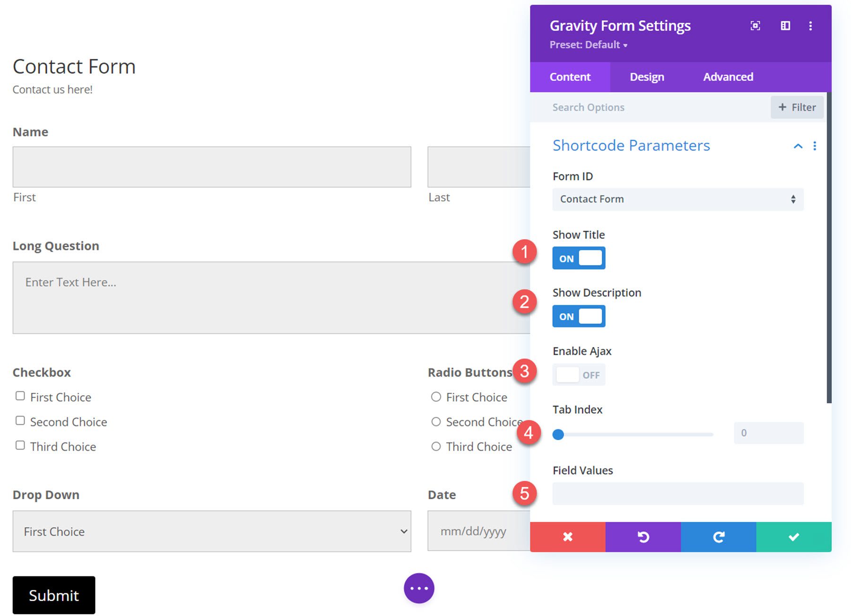
Task: Click inside the Field Values input
Action: (677, 493)
